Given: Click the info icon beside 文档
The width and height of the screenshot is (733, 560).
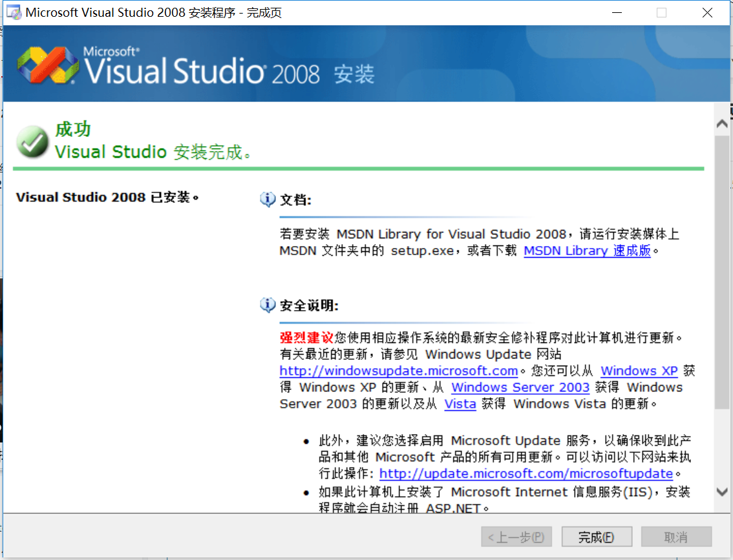Looking at the screenshot, I should pyautogui.click(x=268, y=200).
